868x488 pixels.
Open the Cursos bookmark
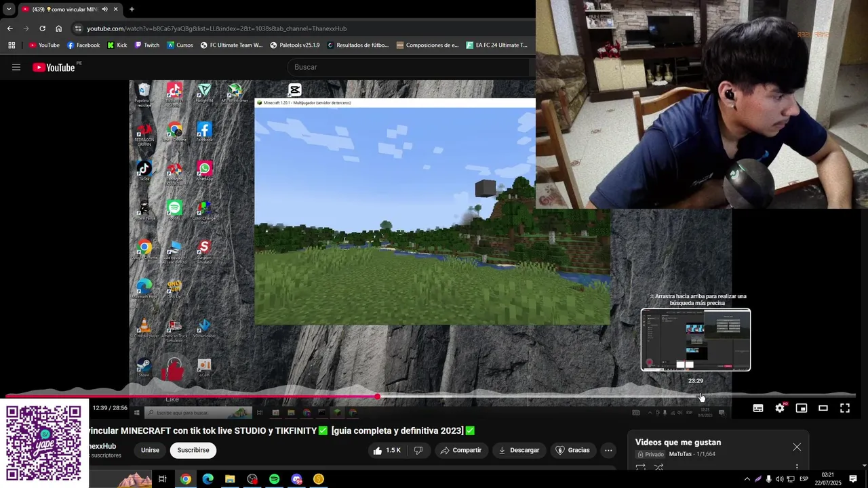(180, 45)
